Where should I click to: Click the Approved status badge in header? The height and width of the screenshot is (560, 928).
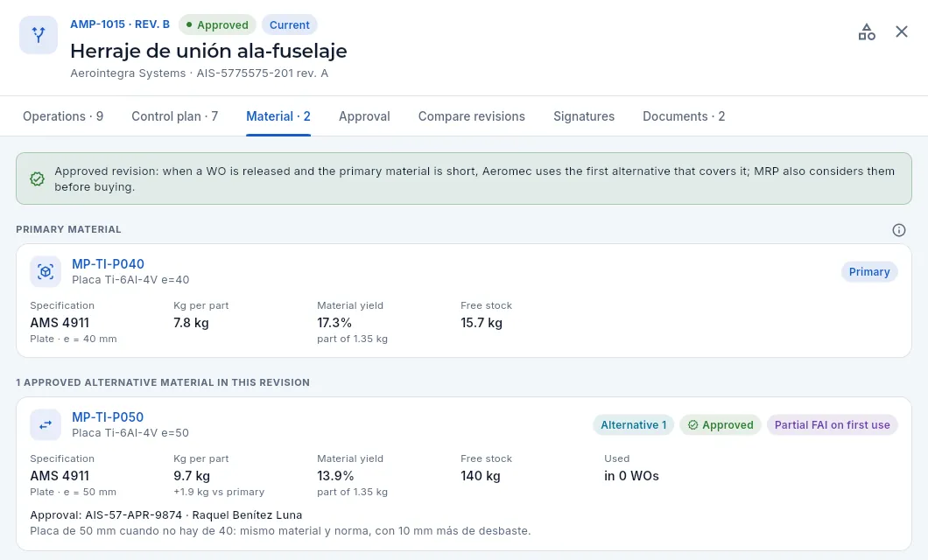click(217, 24)
